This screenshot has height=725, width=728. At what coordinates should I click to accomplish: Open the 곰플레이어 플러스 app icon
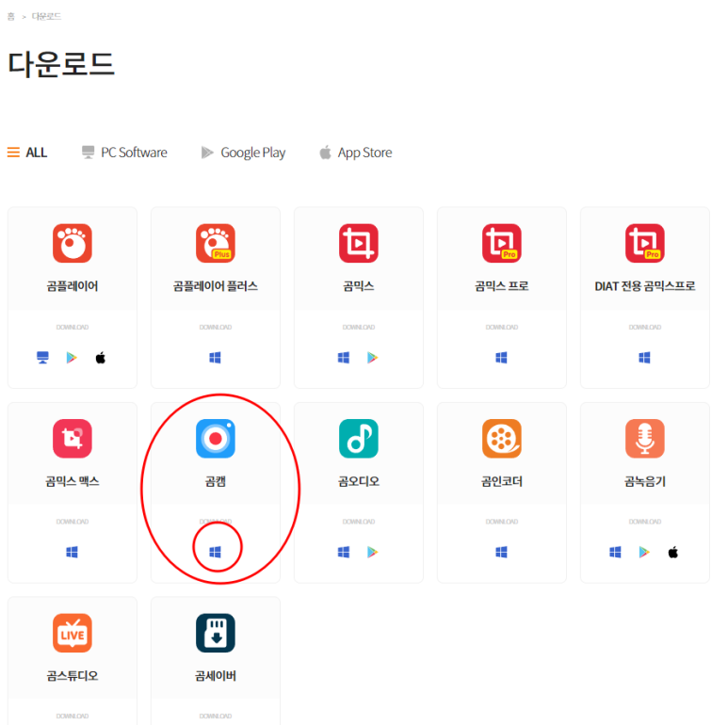[x=216, y=243]
